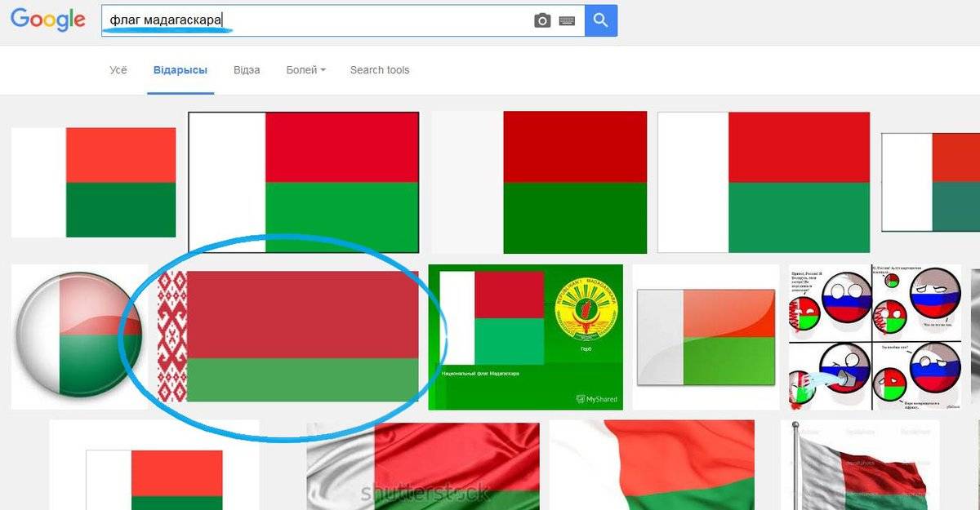Open the glossy flag icon thumbnail
980x510 pixels.
(706, 337)
